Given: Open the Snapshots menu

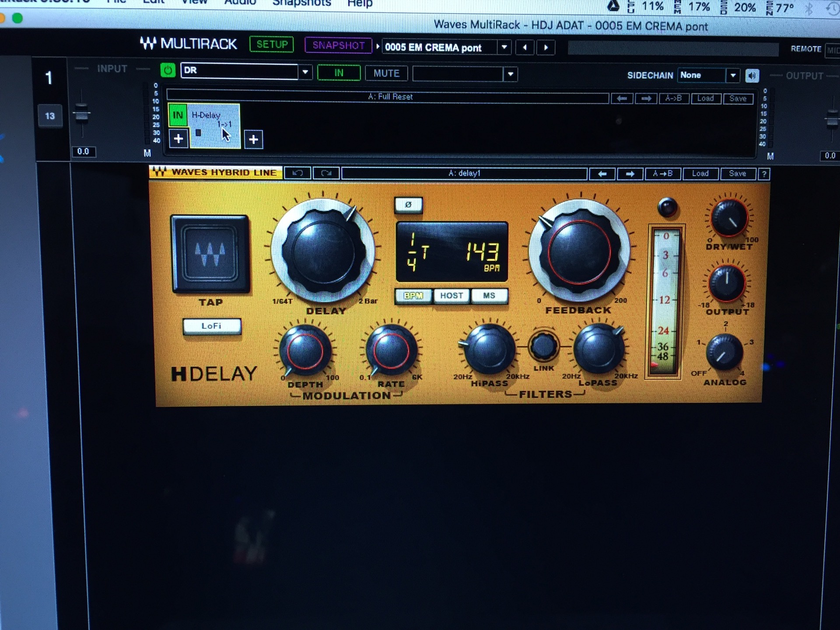Looking at the screenshot, I should pos(301,3).
